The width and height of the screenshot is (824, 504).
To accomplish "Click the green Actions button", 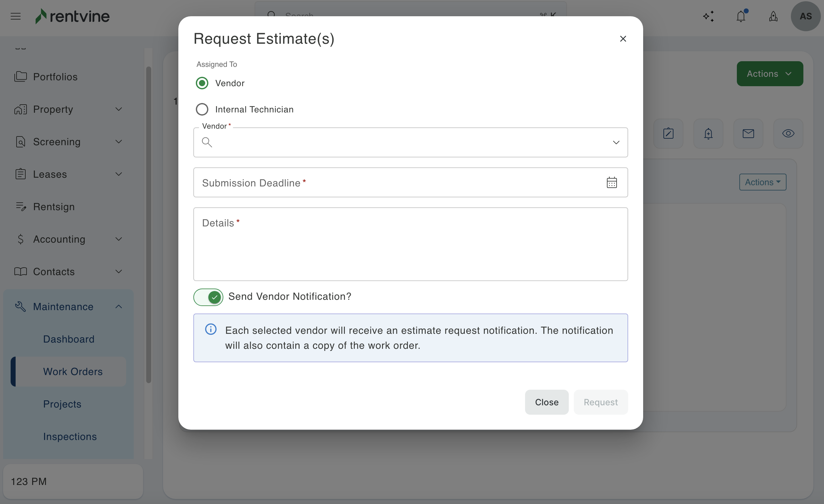I will [769, 73].
